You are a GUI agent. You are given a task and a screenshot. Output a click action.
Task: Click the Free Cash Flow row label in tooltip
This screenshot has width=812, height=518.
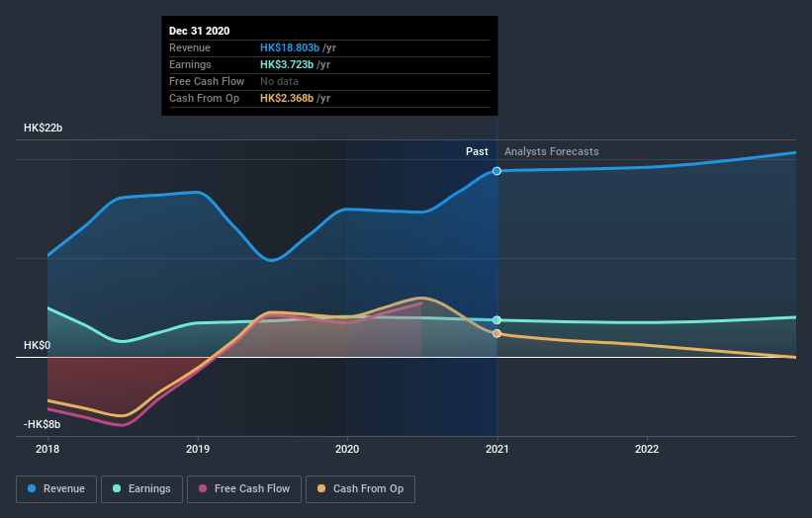coord(207,81)
